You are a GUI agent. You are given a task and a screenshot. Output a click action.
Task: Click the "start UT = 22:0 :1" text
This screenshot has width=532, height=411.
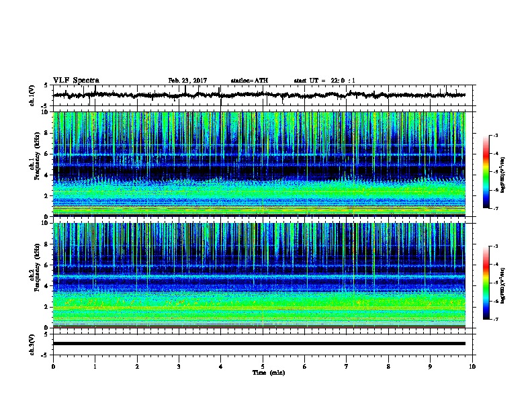324,81
